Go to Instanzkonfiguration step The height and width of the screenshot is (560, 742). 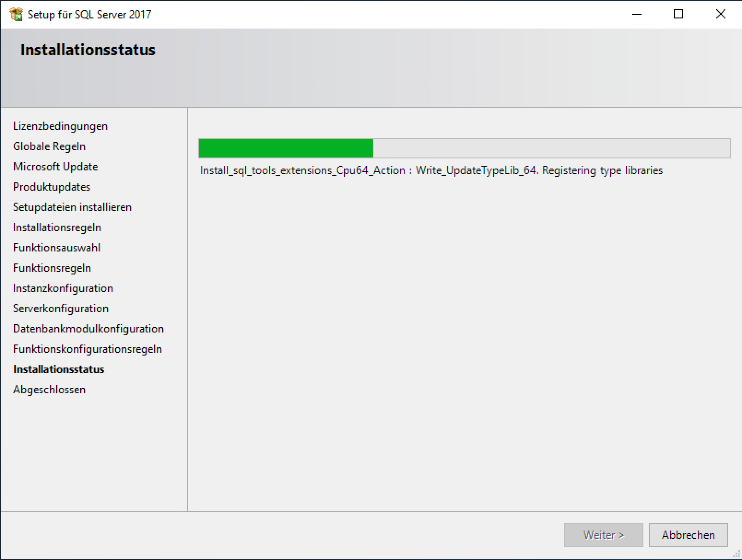click(x=63, y=288)
